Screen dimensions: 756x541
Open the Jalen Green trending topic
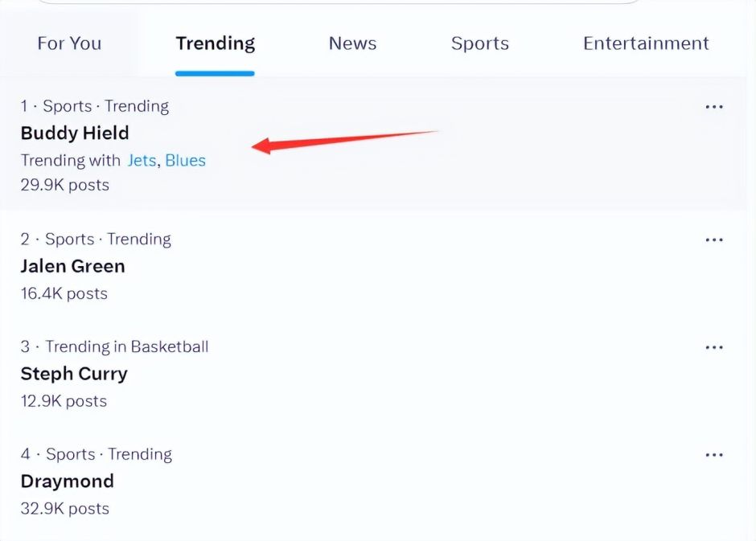[72, 266]
